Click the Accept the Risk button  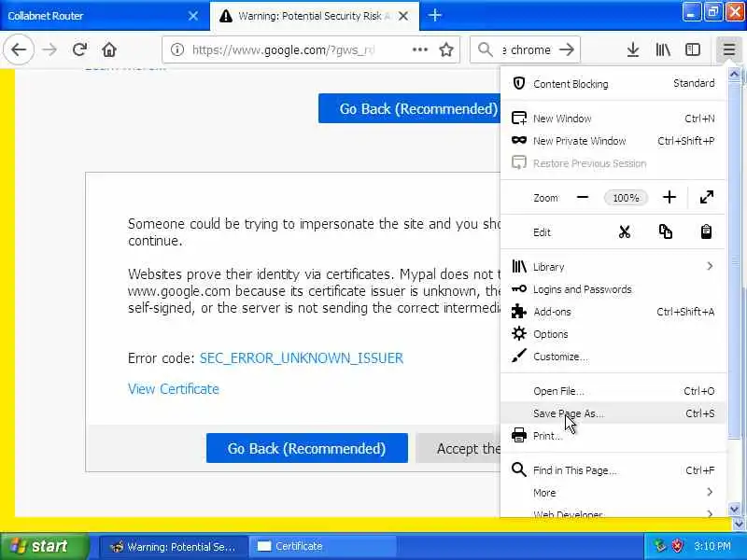click(x=458, y=448)
